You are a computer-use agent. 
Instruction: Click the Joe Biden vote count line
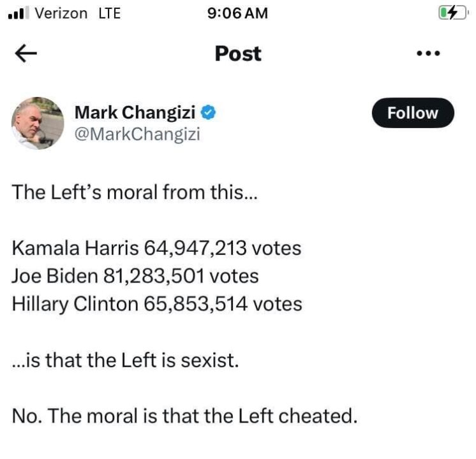point(135,276)
